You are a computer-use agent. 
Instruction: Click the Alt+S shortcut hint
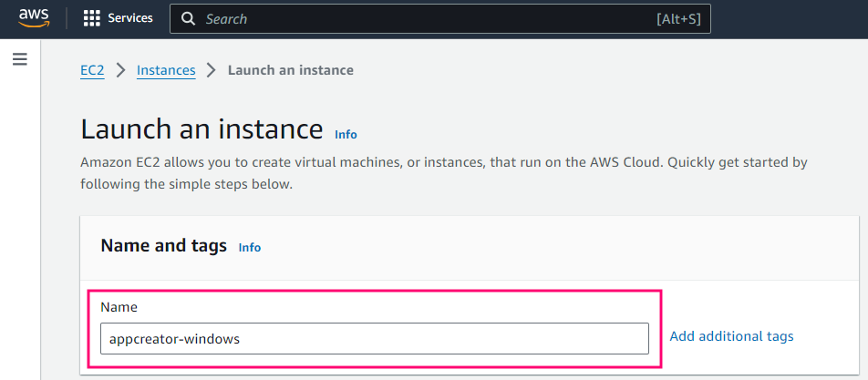[x=678, y=18]
